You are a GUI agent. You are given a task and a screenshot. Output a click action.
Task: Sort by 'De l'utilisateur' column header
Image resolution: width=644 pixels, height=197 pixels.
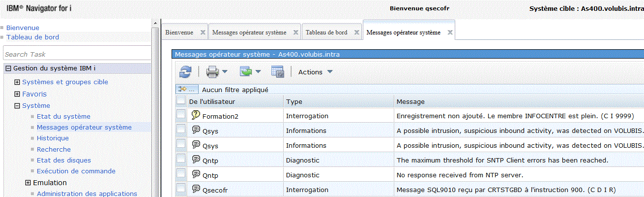[212, 101]
